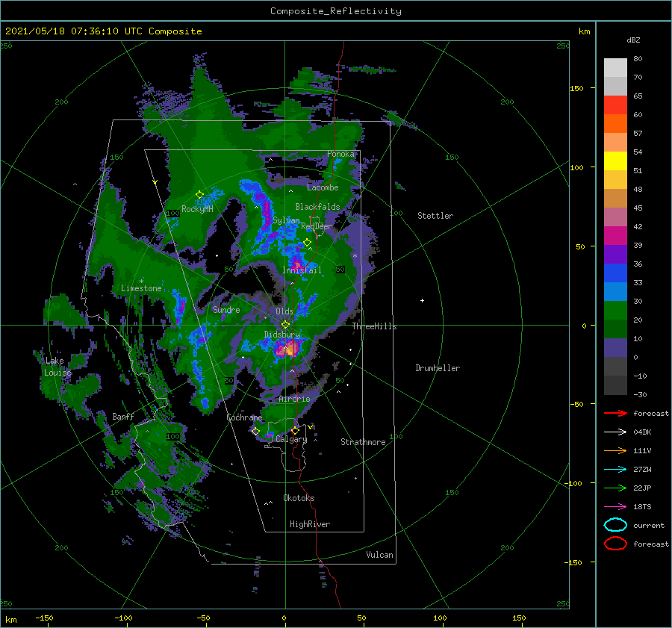Select the blue 36 dBZ color swatch
The height and width of the screenshot is (628, 672).
pyautogui.click(x=615, y=273)
